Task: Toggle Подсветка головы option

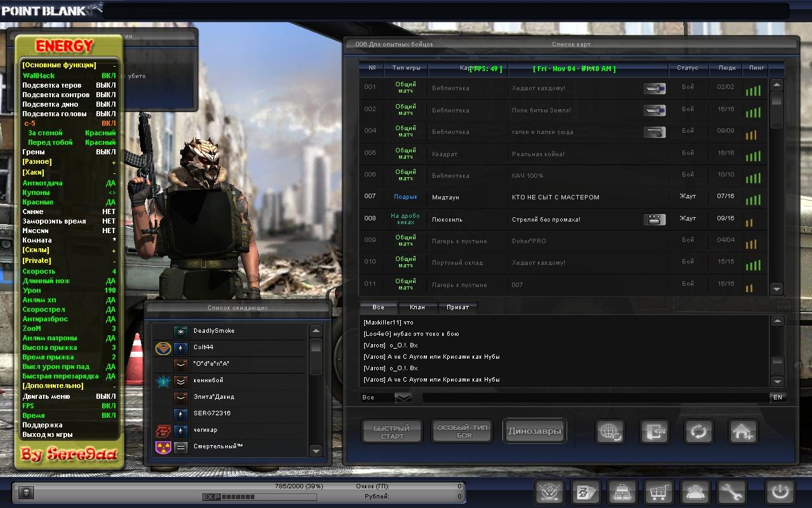Action: [x=69, y=114]
